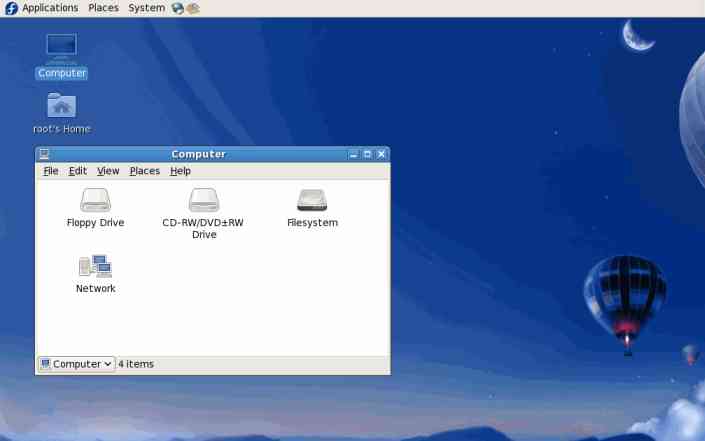Open the Applications panel menu
Viewport: 705px width, 441px height.
pyautogui.click(x=50, y=8)
